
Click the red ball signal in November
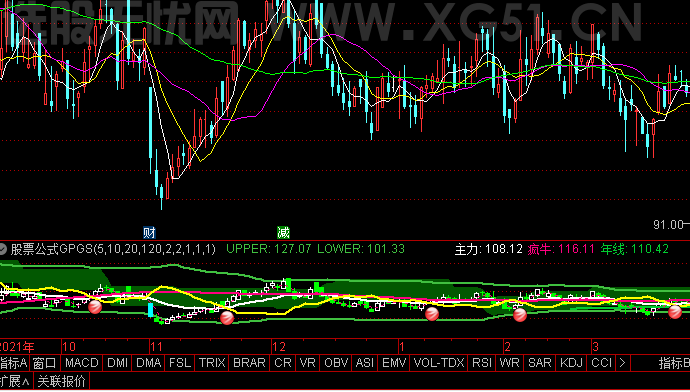(227, 317)
